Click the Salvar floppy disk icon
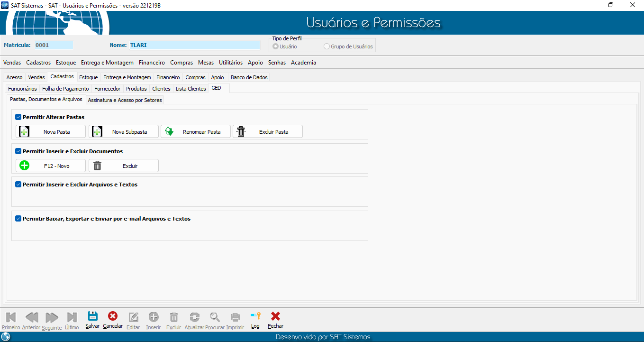 92,317
